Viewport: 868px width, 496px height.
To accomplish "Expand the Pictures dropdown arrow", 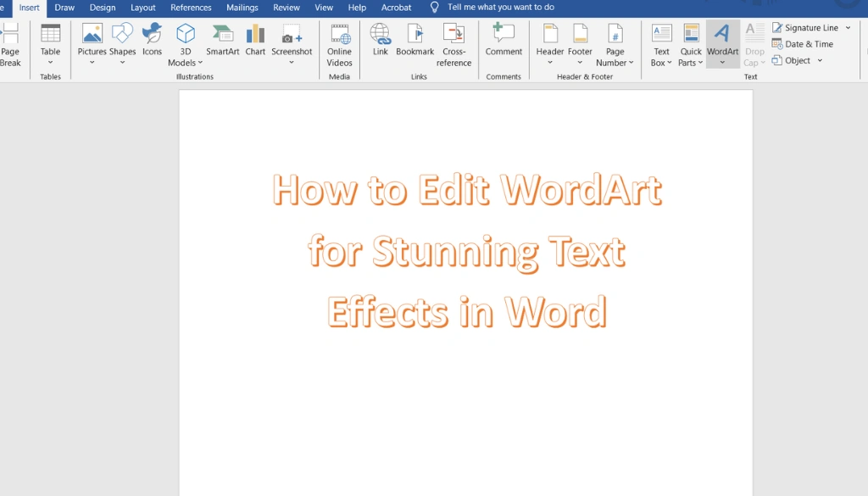I will coord(92,63).
